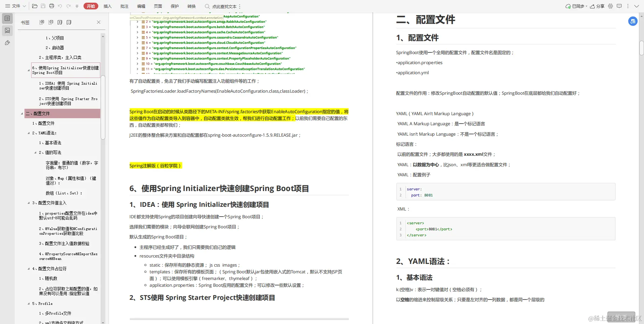
Task: Select the signature pen icon in sidebar
Action: point(7,43)
